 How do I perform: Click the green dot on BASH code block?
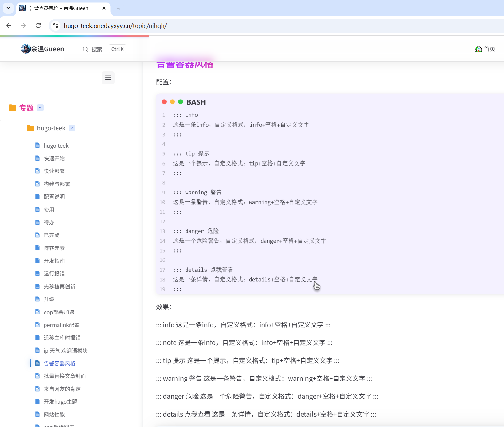pos(181,102)
